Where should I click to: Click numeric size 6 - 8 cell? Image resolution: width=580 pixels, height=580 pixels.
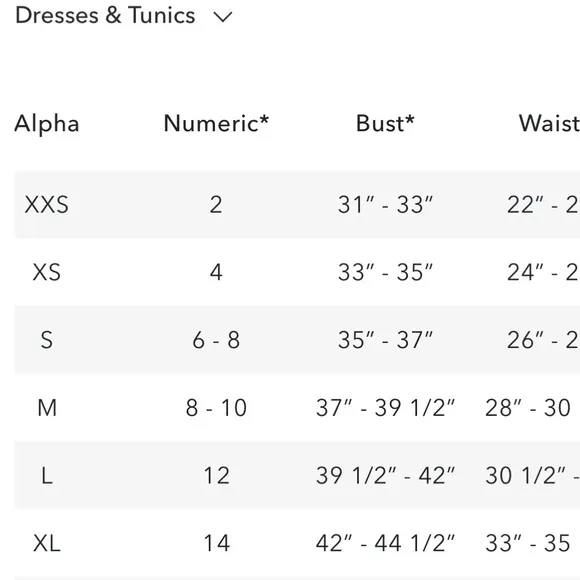[x=216, y=340]
